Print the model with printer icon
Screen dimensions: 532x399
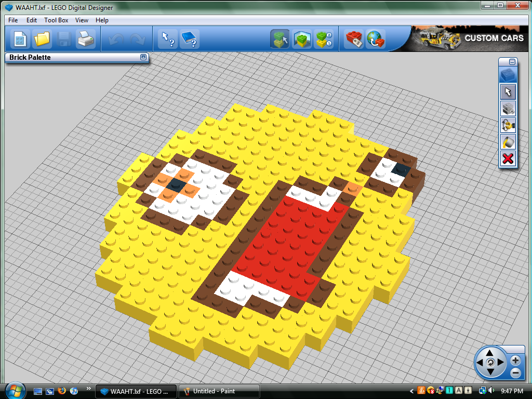[86, 39]
